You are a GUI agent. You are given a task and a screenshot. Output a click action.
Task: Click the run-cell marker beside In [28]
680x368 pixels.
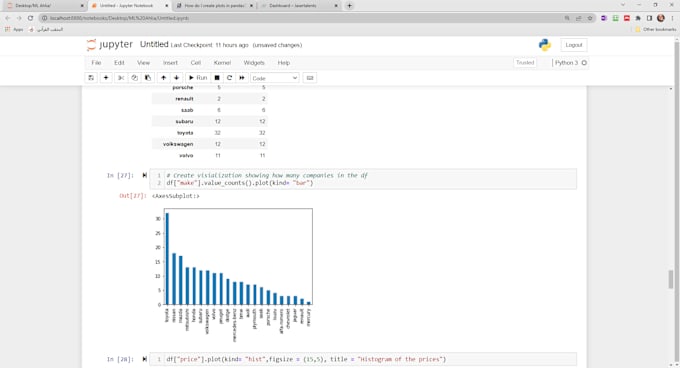pos(144,359)
